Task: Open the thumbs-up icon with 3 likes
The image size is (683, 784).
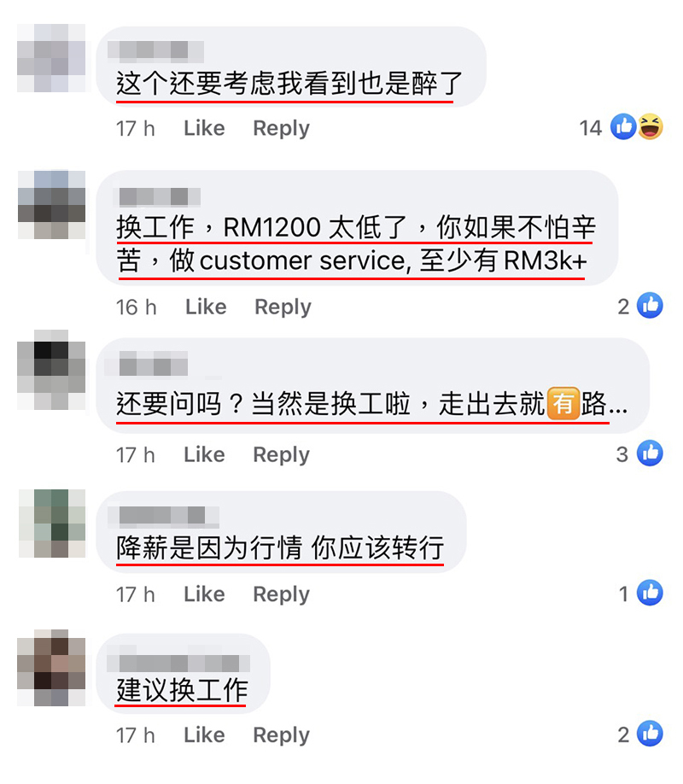Action: (x=650, y=453)
